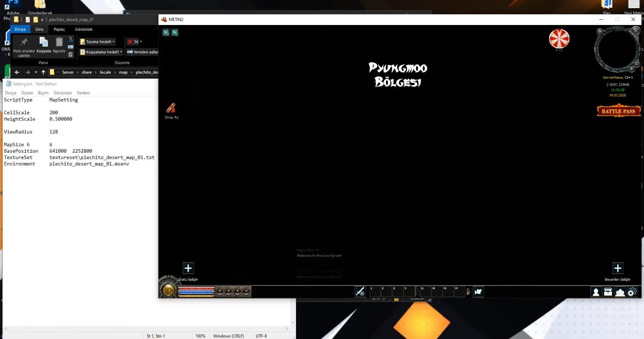Screen dimensions: 644x339
Task: Open Dosya tab in File Explorer
Action: click(20, 29)
